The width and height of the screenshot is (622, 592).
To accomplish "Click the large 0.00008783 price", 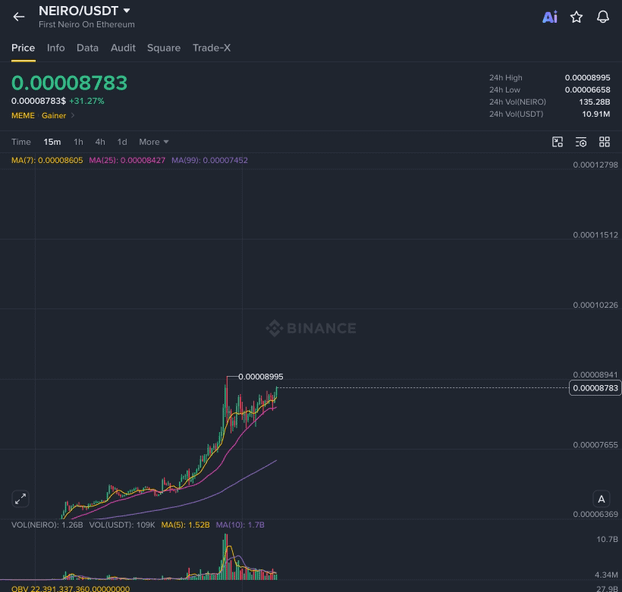I will click(x=69, y=83).
